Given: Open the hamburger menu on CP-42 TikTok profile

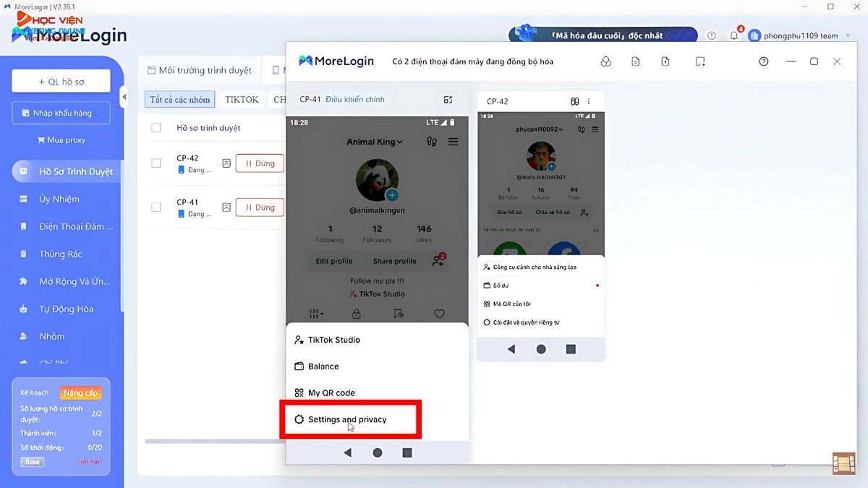Looking at the screenshot, I should pyautogui.click(x=595, y=129).
